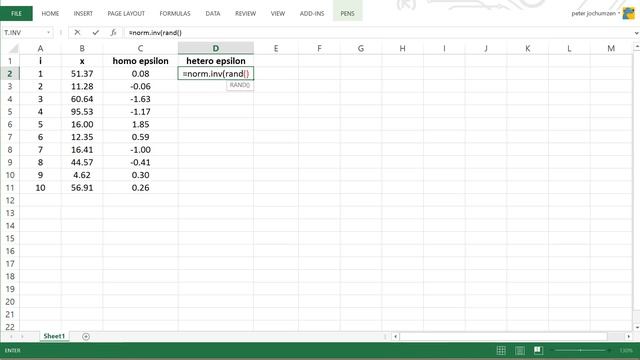Select column M header
This screenshot has height=360, width=640.
click(x=611, y=48)
